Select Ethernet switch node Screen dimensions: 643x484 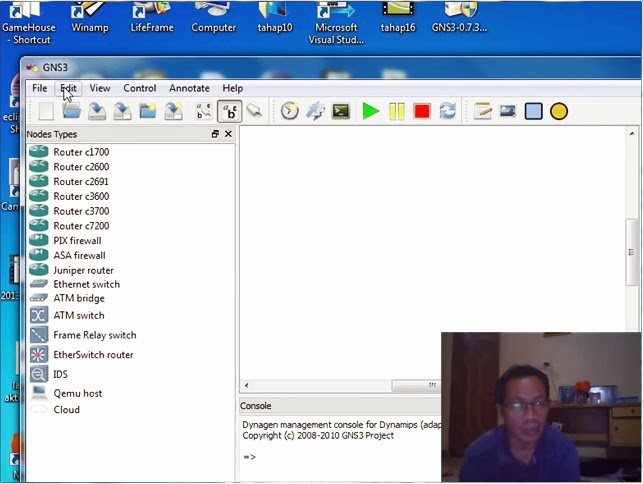click(75, 284)
